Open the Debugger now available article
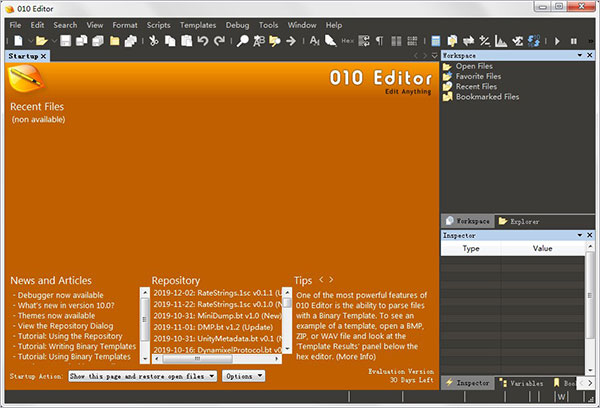The image size is (600, 408). pos(58,295)
